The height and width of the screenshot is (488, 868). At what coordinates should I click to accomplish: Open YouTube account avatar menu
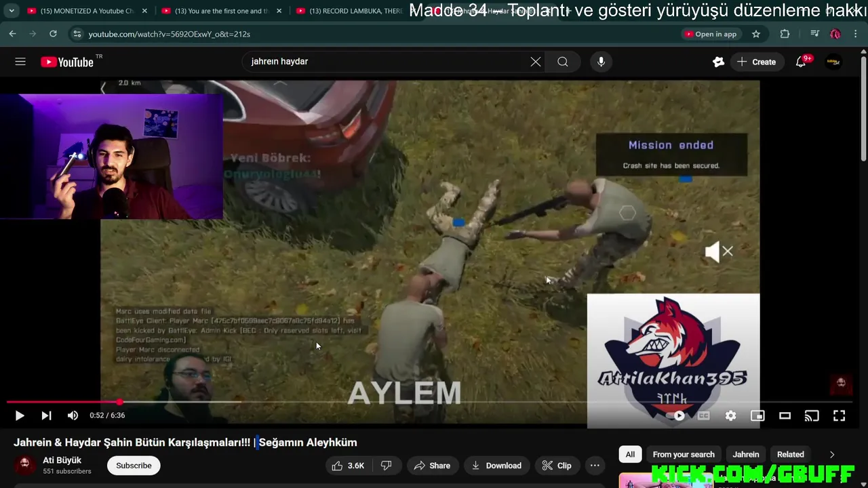[833, 62]
